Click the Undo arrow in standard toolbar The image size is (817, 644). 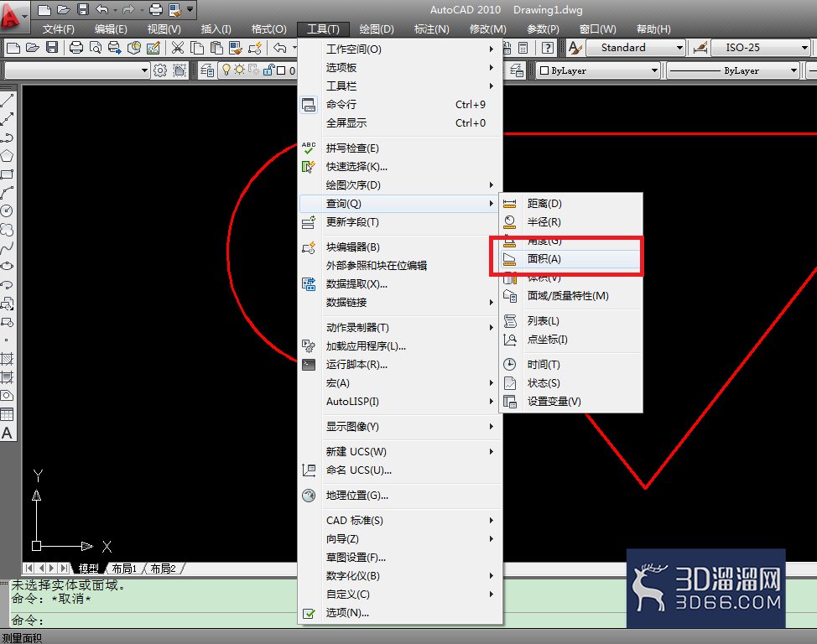280,48
